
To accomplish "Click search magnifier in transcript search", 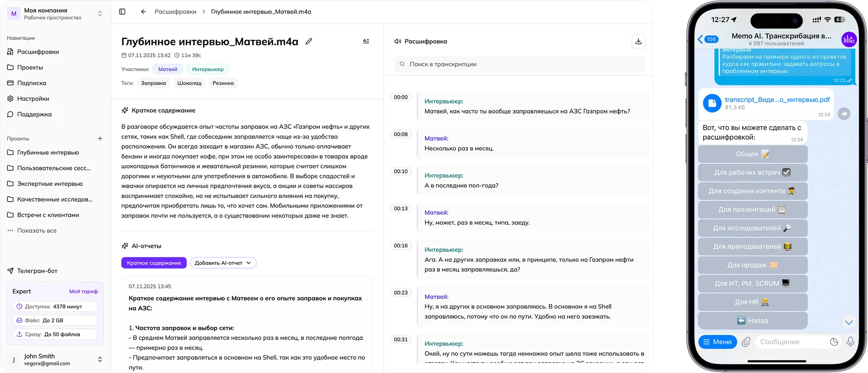I will (402, 64).
